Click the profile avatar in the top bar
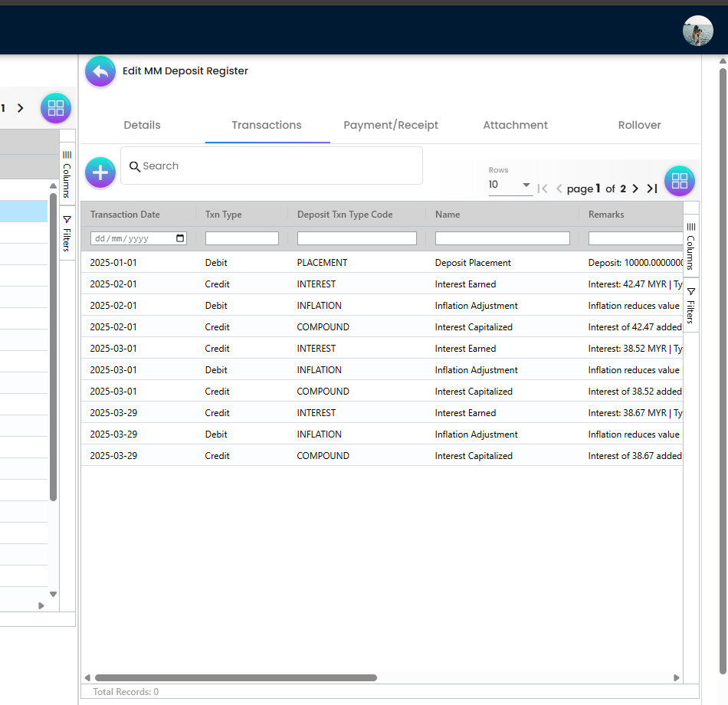This screenshot has width=728, height=705. 697,31
